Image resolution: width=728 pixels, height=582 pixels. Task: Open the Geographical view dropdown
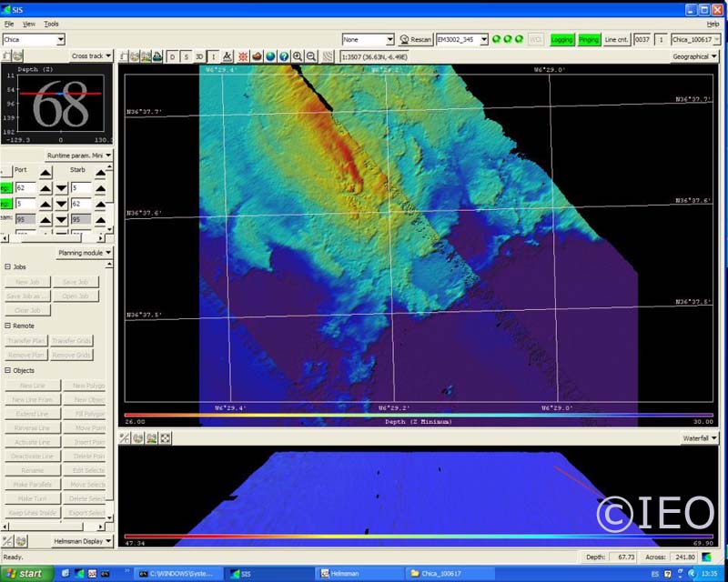pos(694,56)
